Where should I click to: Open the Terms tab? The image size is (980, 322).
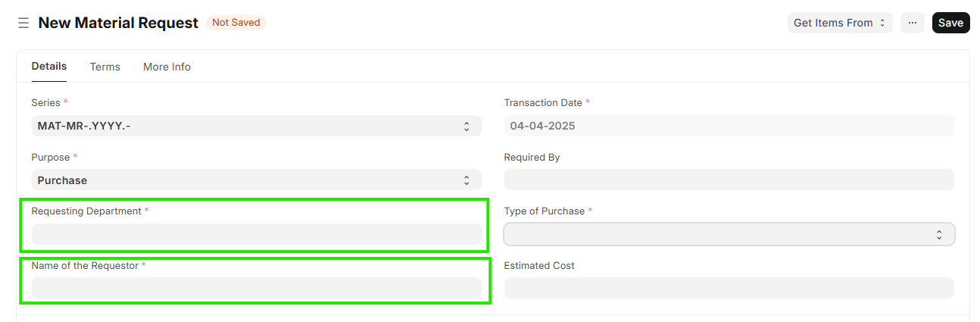click(x=105, y=67)
